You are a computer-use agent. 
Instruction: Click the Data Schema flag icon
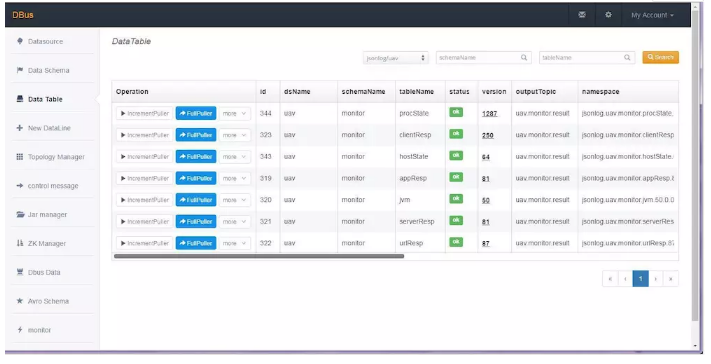[19, 70]
